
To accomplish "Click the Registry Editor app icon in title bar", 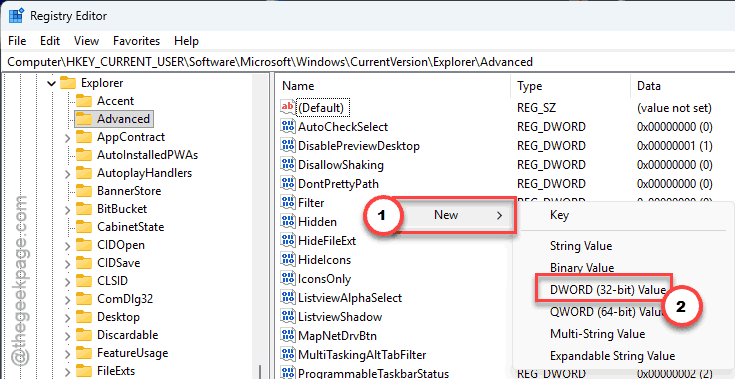I will tap(16, 16).
